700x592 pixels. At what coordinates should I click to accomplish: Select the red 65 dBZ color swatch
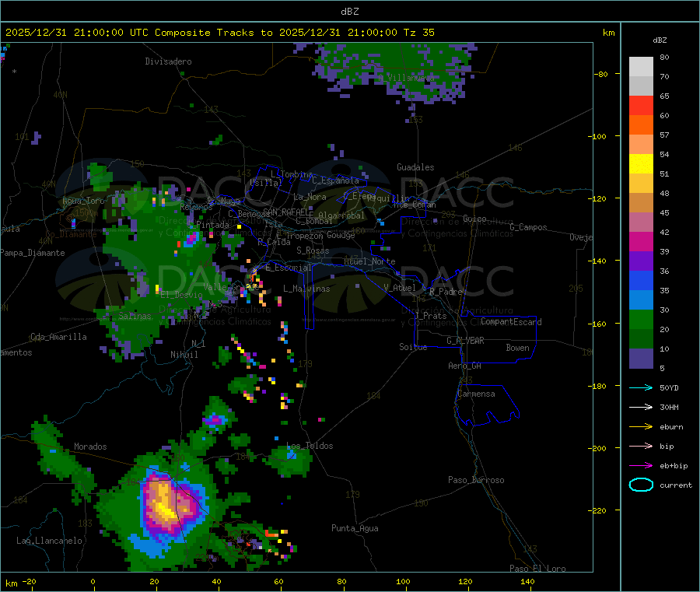pos(641,105)
